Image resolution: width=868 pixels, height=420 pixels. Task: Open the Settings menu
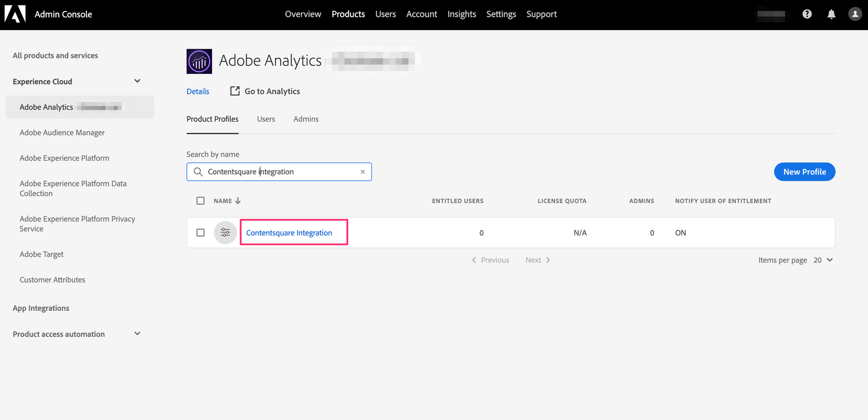501,14
